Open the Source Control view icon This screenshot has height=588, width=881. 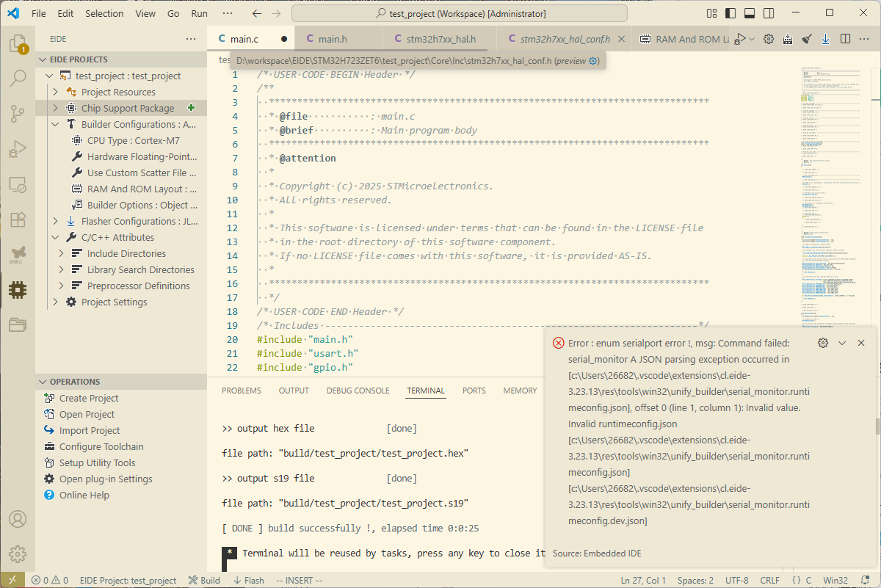[18, 113]
